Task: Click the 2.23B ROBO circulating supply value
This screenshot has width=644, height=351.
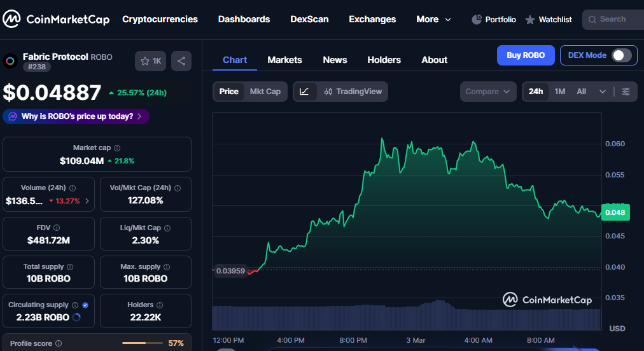Action: [43, 317]
